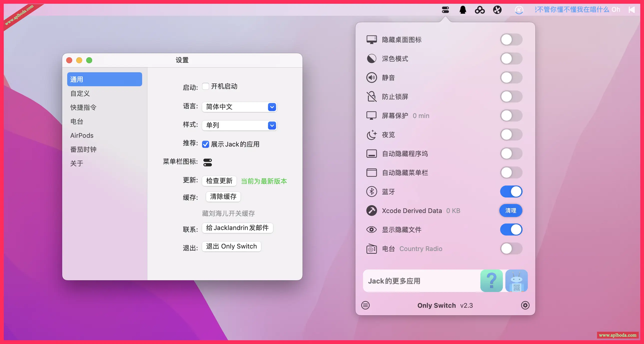Click the 清理 button for Xcode Derived Data
The image size is (644, 344).
coord(511,211)
